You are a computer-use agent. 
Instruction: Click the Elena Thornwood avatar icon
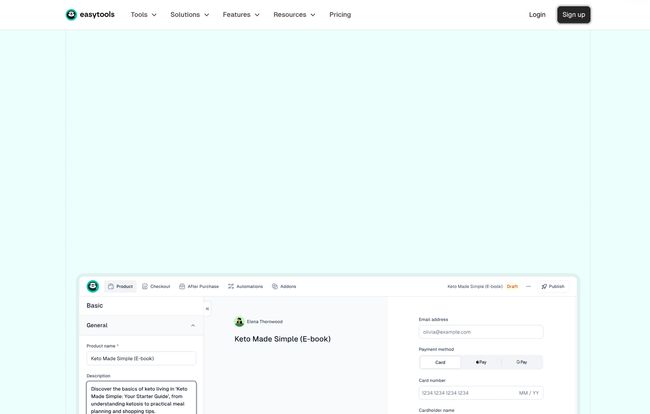tap(239, 322)
